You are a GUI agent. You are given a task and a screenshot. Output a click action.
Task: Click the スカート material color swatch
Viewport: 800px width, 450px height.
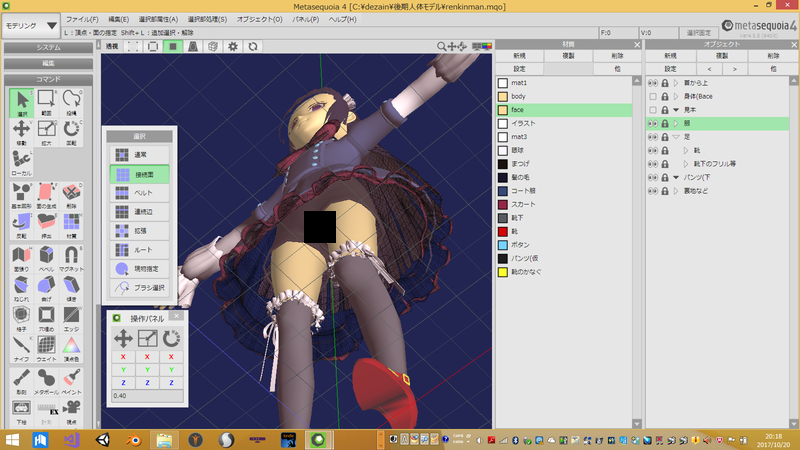[503, 205]
